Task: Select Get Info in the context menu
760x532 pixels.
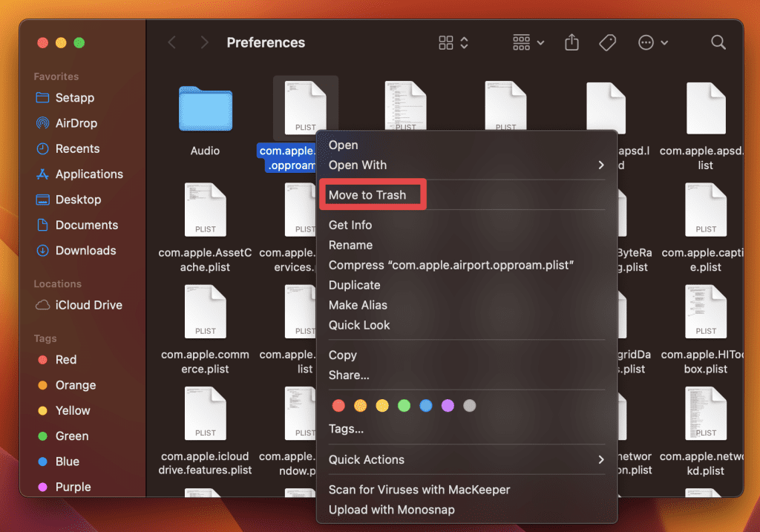Action: click(350, 225)
